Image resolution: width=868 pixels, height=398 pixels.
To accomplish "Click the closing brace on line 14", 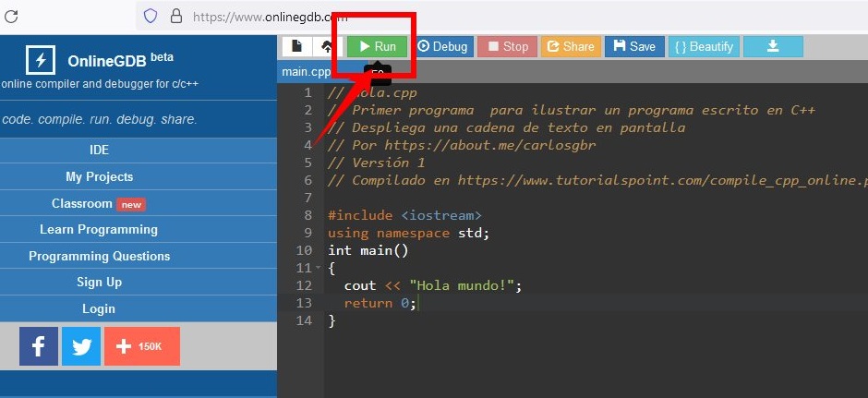I will pos(332,320).
